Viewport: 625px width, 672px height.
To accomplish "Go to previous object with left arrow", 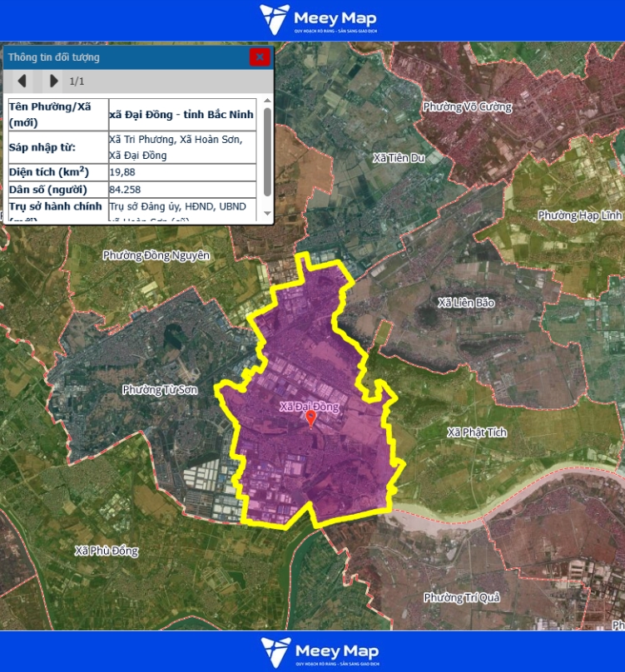I will pyautogui.click(x=22, y=81).
